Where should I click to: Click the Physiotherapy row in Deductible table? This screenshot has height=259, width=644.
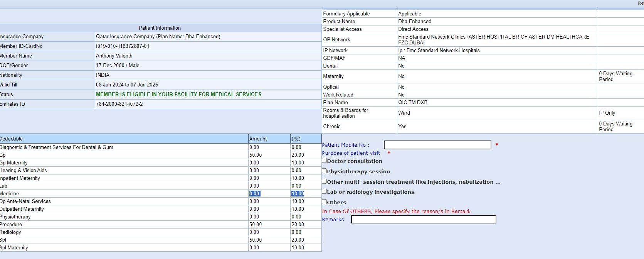point(15,217)
